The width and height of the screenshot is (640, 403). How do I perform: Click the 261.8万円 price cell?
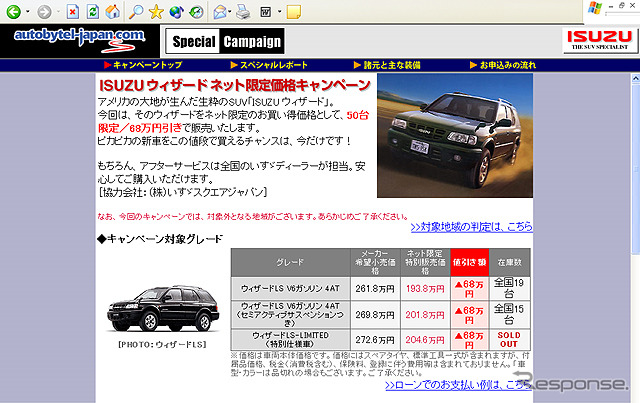point(375,289)
